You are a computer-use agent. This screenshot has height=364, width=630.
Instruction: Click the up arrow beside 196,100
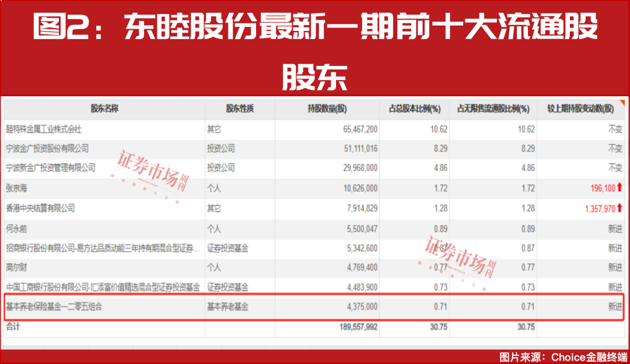point(619,187)
